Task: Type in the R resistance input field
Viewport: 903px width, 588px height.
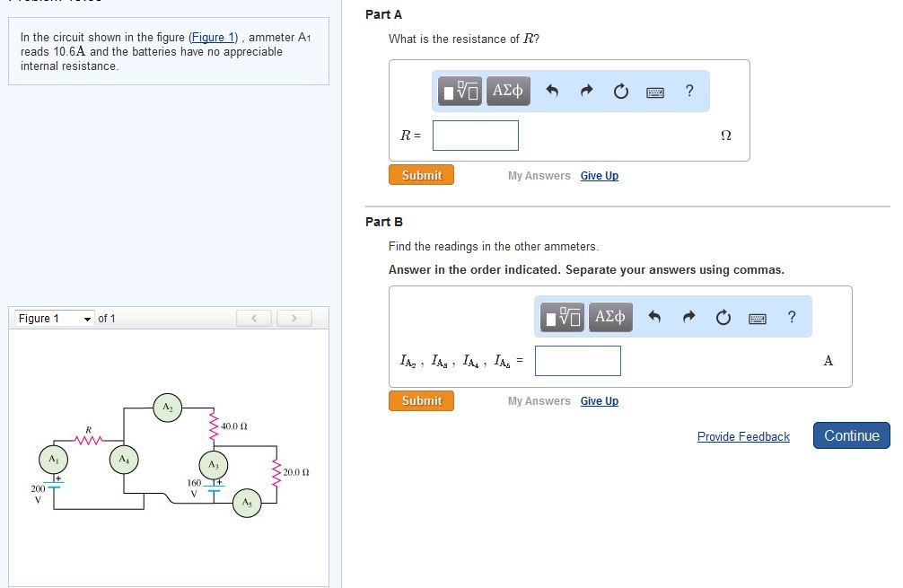Action: pos(475,136)
